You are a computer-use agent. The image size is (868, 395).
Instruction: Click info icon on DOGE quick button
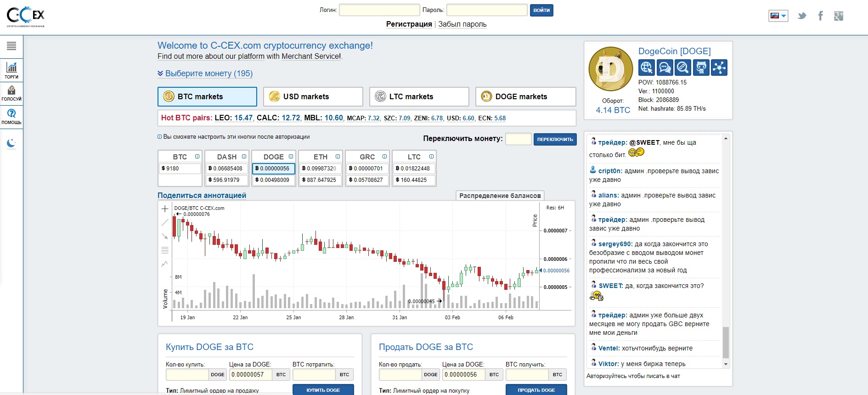click(x=291, y=157)
